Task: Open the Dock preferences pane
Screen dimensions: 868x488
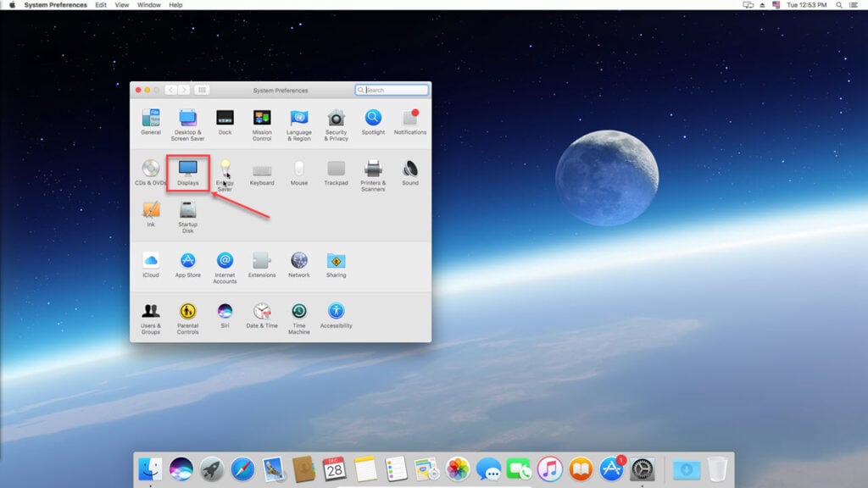Action: 225,122
